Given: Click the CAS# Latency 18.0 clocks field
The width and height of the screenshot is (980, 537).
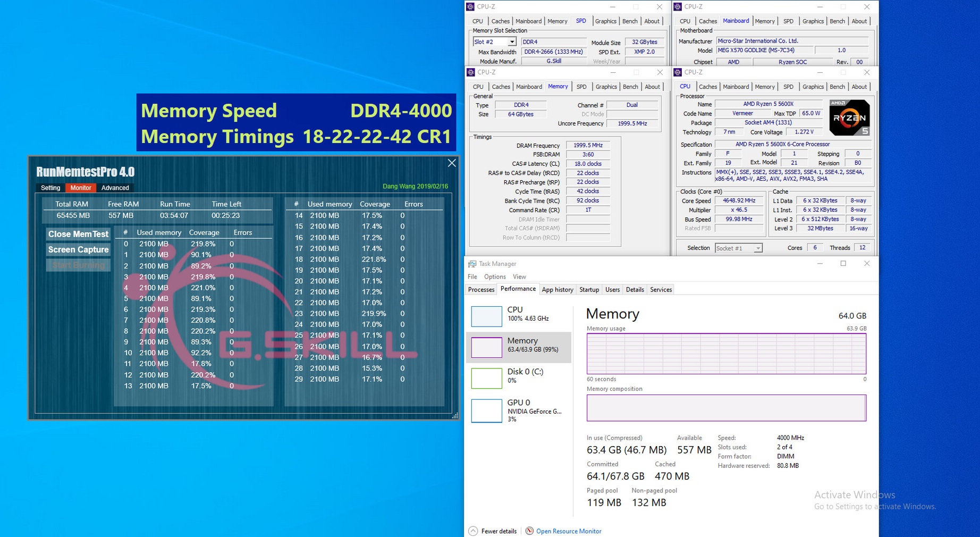Looking at the screenshot, I should click(588, 164).
